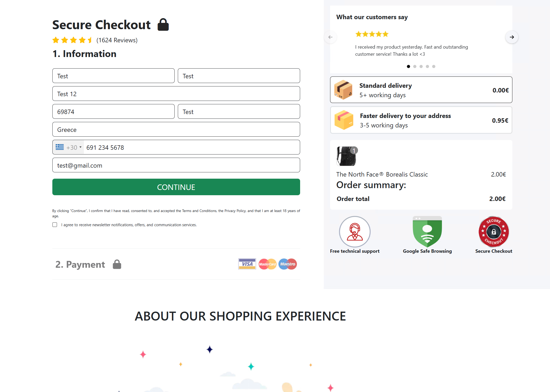The image size is (550, 392).
Task: Jump to the last review dot
Action: [434, 66]
